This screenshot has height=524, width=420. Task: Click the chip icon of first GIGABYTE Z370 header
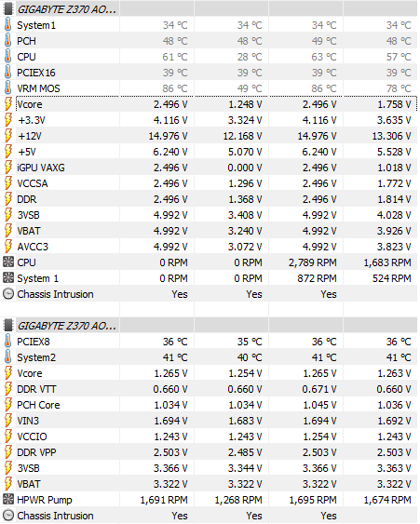coord(8,9)
